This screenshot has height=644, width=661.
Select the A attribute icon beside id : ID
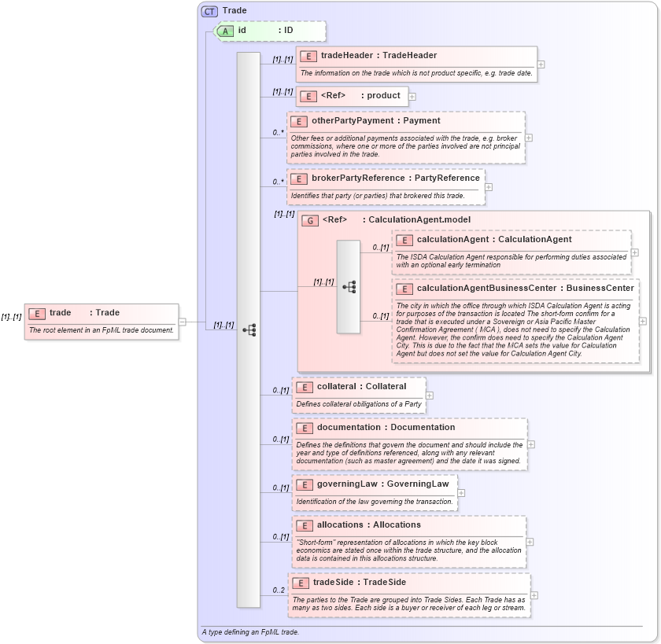coord(225,31)
